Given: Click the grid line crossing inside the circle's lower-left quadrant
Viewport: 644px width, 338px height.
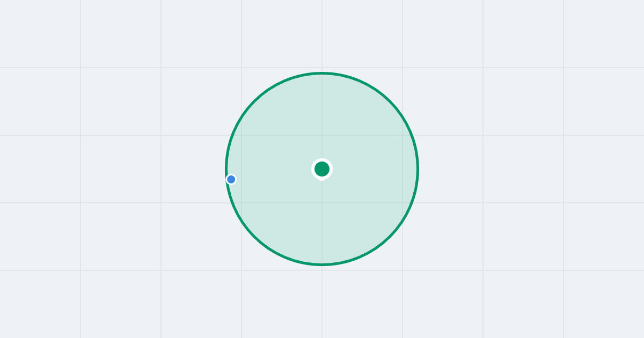Looking at the screenshot, I should pos(241,203).
